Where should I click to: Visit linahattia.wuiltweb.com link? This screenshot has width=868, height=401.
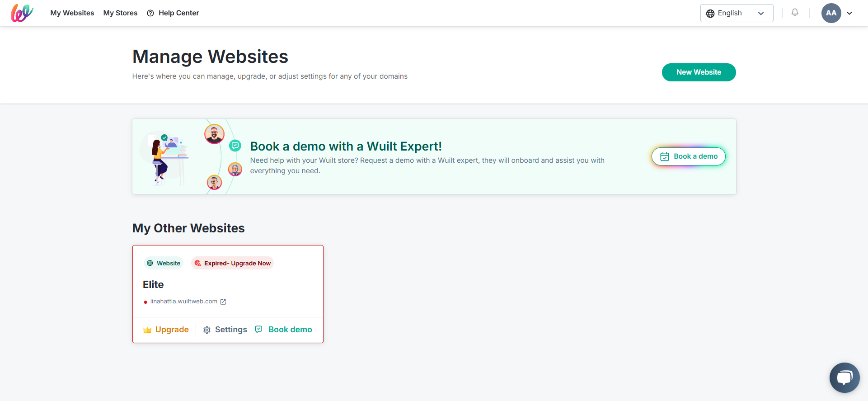[x=184, y=302]
